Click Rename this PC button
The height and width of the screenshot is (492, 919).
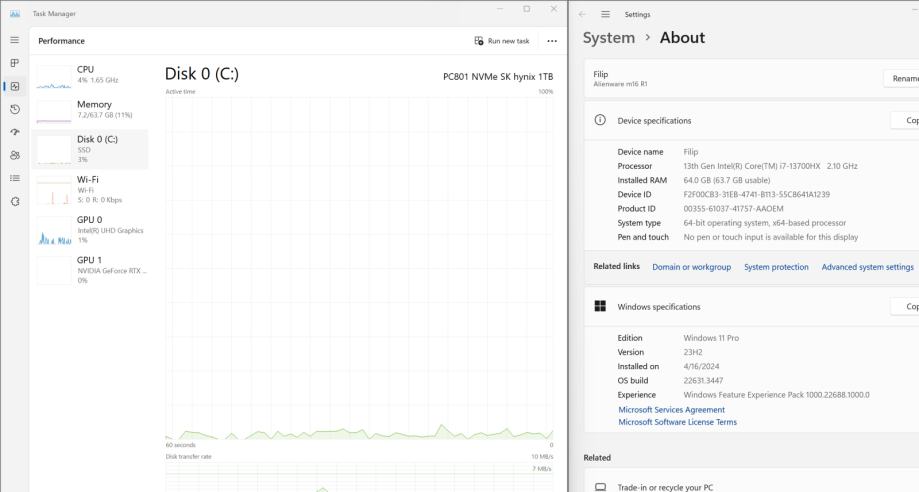[x=900, y=79]
